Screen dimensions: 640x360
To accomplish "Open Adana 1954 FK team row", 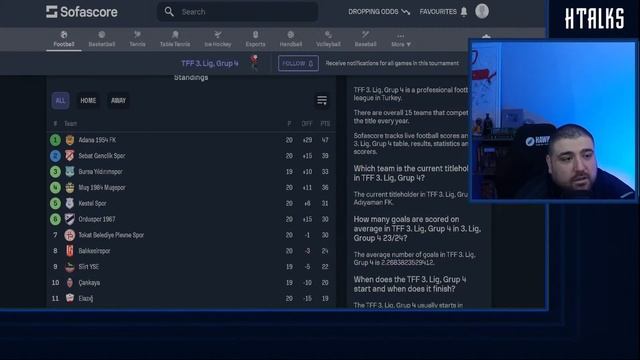I will pos(191,140).
